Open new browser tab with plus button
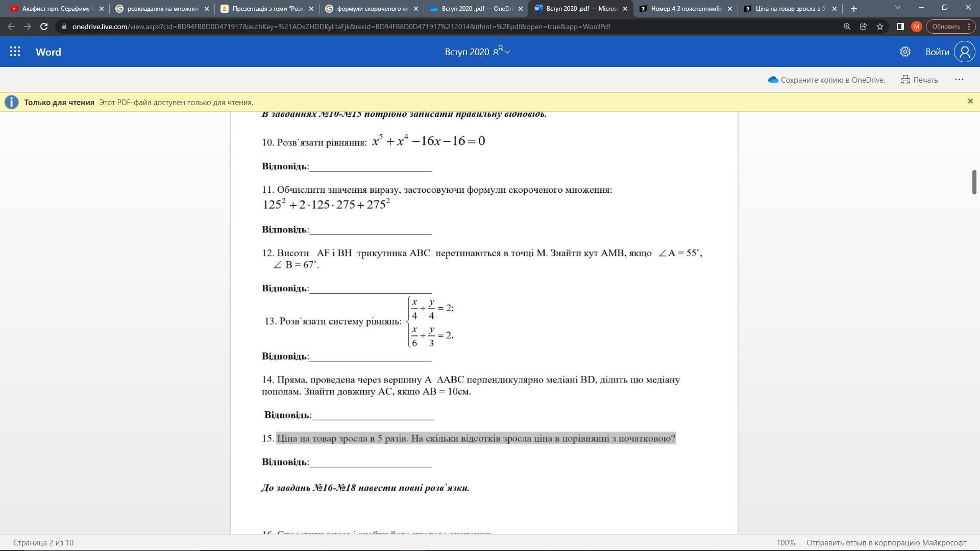980x551 pixels. 853,9
